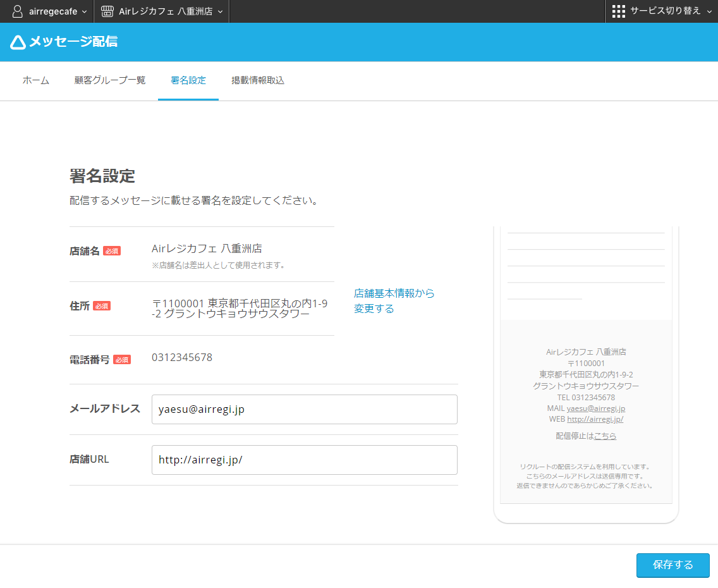Image resolution: width=718 pixels, height=588 pixels.
Task: Click the grid icon for サービス切り替え
Action: point(619,11)
